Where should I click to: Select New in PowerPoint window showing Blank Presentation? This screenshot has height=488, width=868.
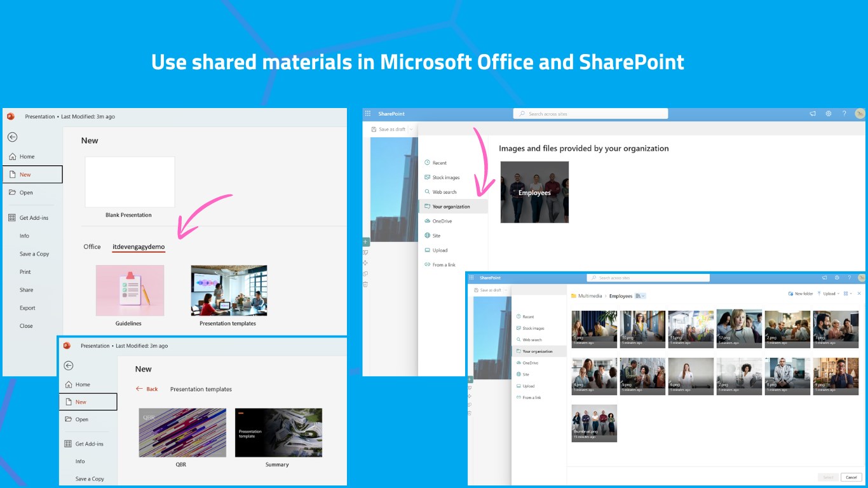click(x=32, y=174)
